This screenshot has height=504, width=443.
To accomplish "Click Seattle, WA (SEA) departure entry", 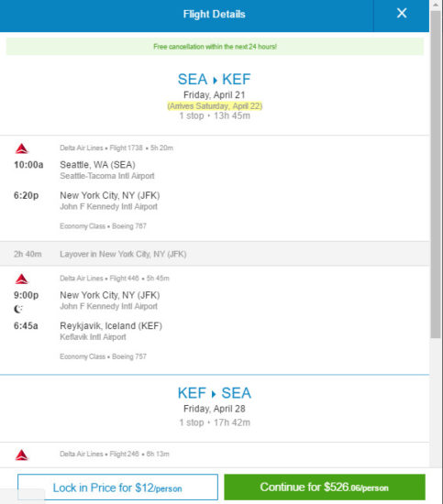I will click(x=97, y=165).
